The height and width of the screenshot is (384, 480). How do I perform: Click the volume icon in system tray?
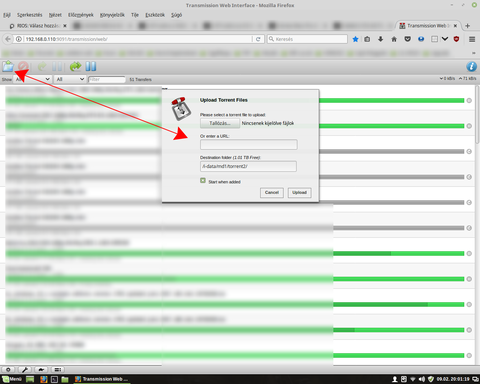point(422,379)
